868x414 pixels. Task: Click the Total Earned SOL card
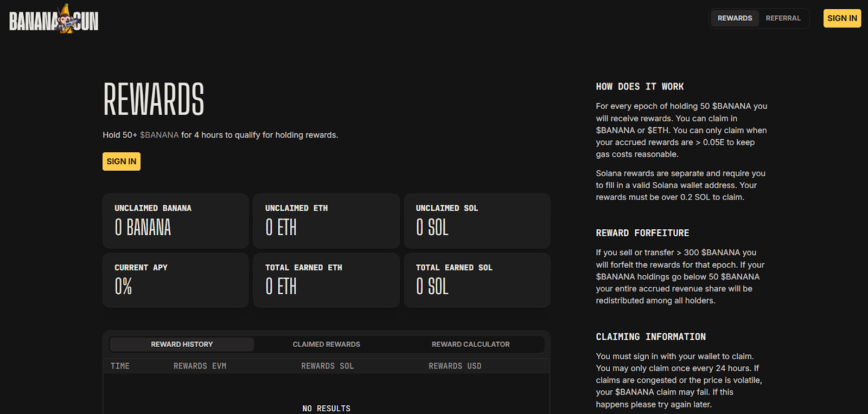477,280
